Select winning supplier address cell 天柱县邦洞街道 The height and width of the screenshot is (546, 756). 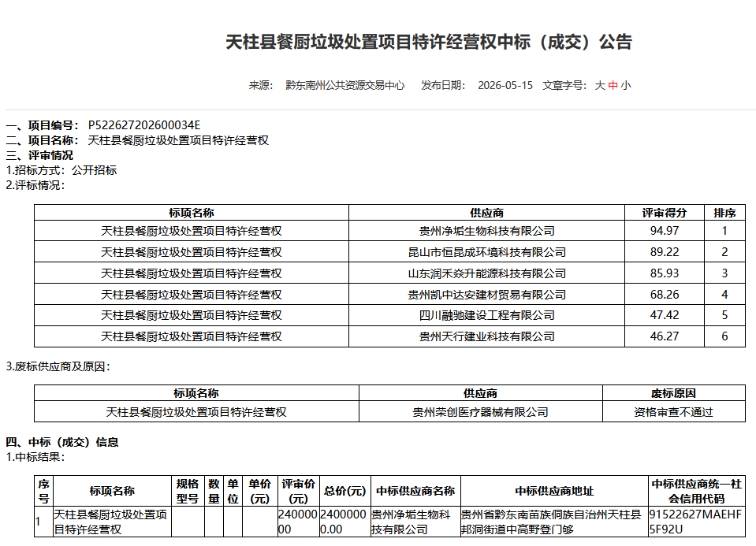(554, 522)
